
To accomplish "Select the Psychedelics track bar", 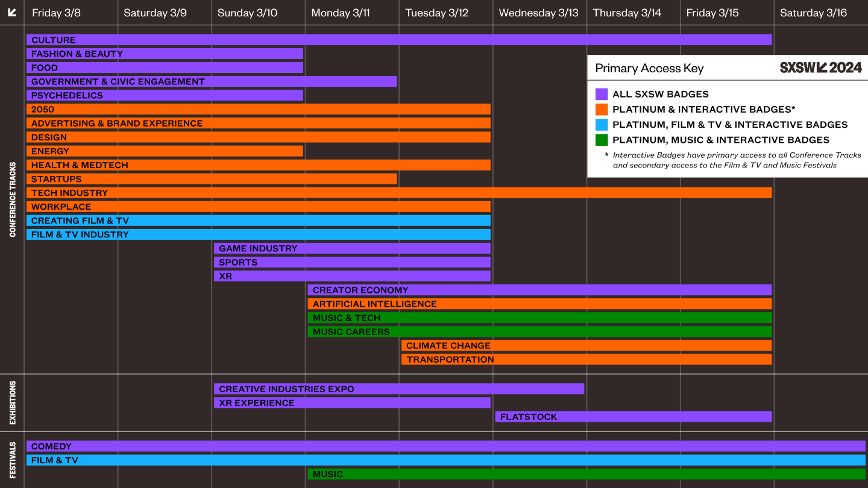I will coord(165,95).
